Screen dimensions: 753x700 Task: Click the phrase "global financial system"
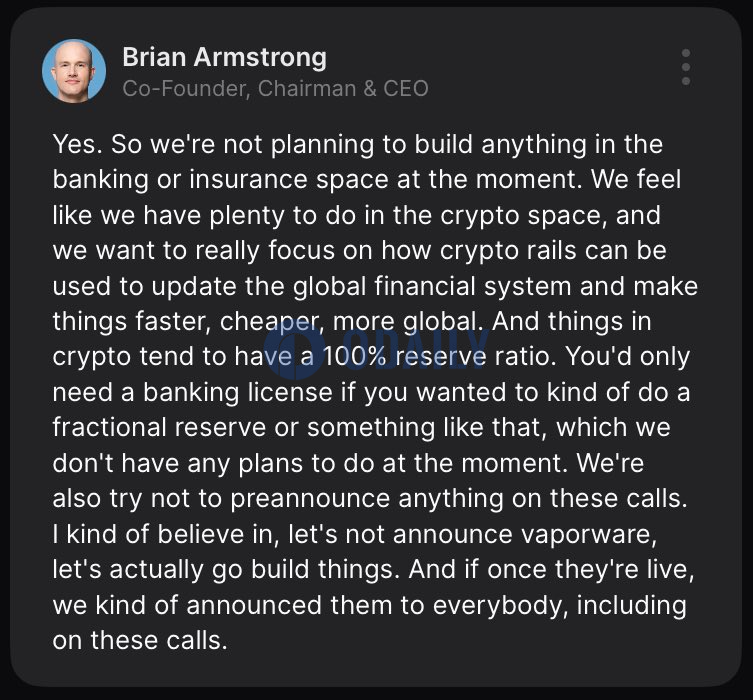pos(432,287)
